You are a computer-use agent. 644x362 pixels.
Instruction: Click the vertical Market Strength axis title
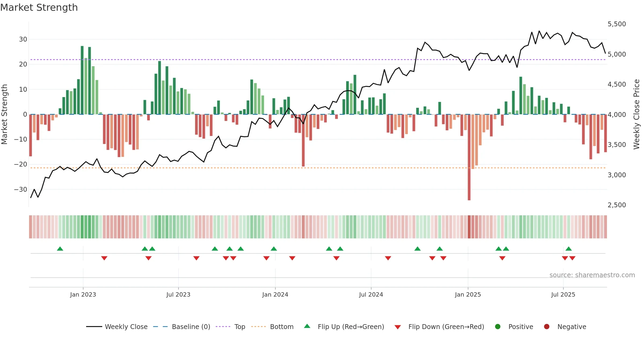pyautogui.click(x=4, y=114)
